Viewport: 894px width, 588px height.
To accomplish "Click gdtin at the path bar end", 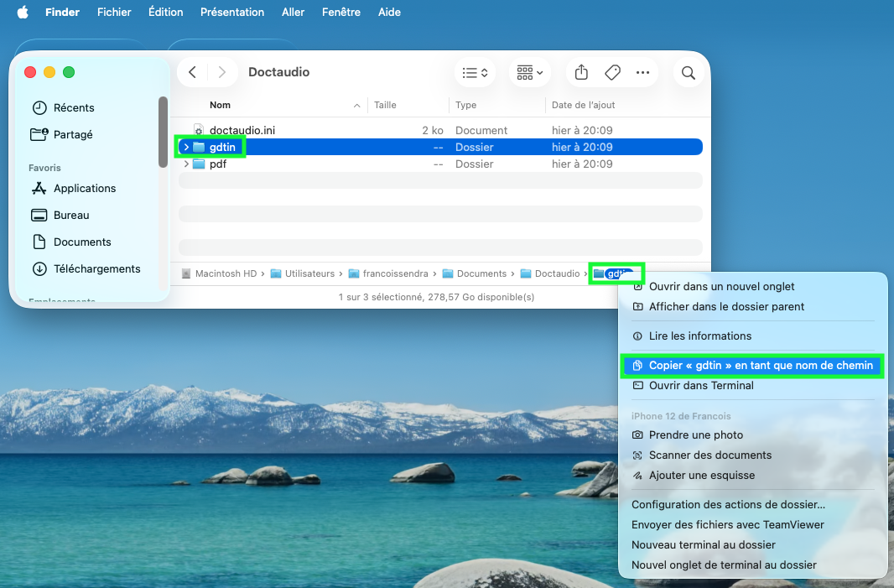I will coord(614,273).
